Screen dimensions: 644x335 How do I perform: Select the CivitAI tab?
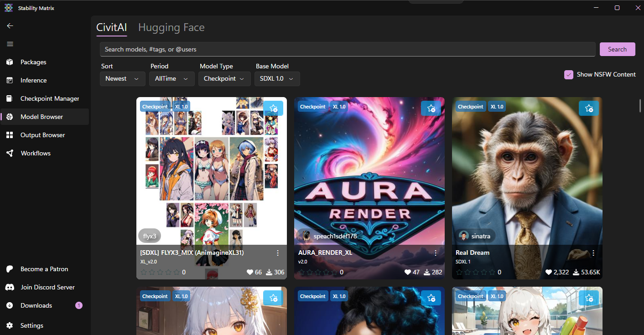111,27
